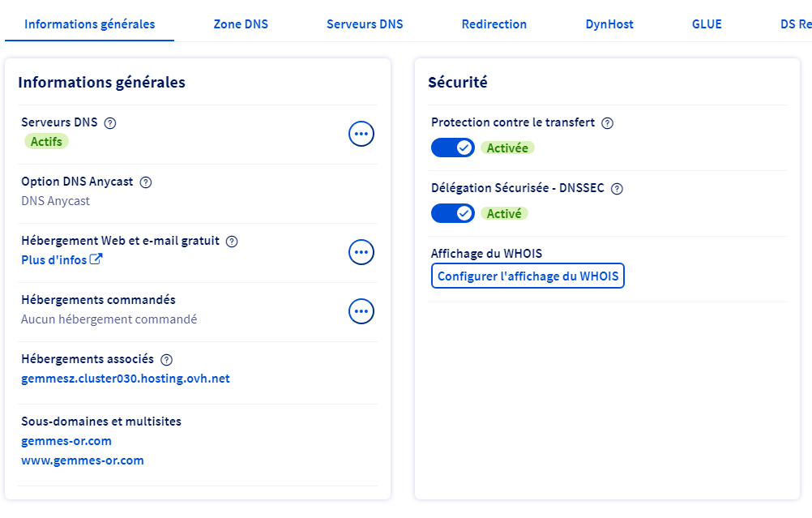
Task: Click help icon beside Délégation Sécurisée - DNSSEC
Action: [617, 189]
